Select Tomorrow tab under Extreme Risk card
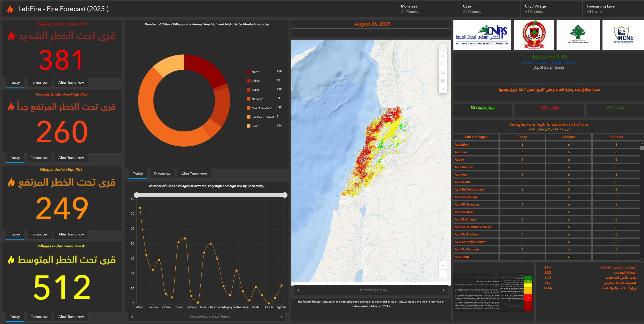 click(x=39, y=83)
